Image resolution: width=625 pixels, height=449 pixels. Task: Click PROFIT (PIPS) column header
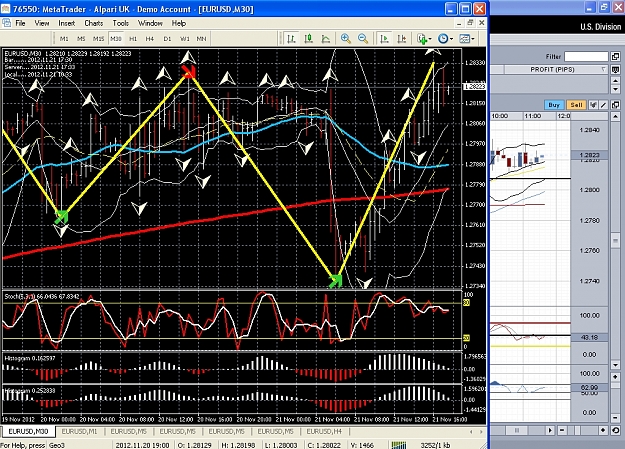click(552, 69)
